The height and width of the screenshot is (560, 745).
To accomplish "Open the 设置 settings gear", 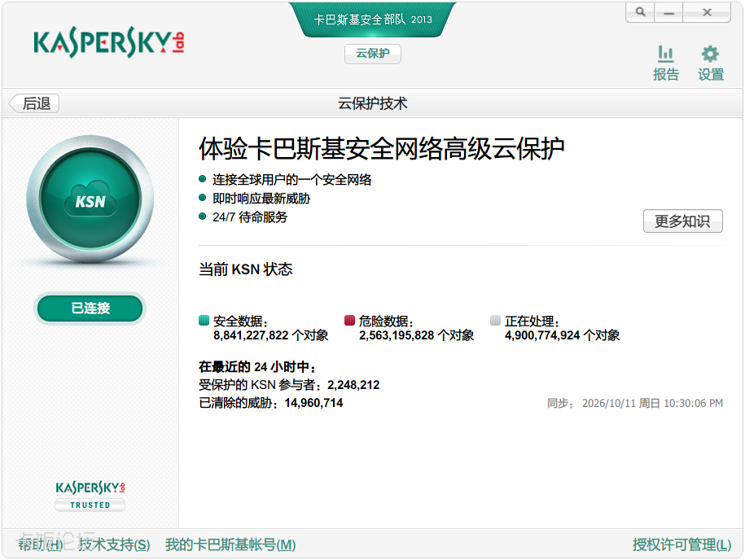I will [x=710, y=63].
